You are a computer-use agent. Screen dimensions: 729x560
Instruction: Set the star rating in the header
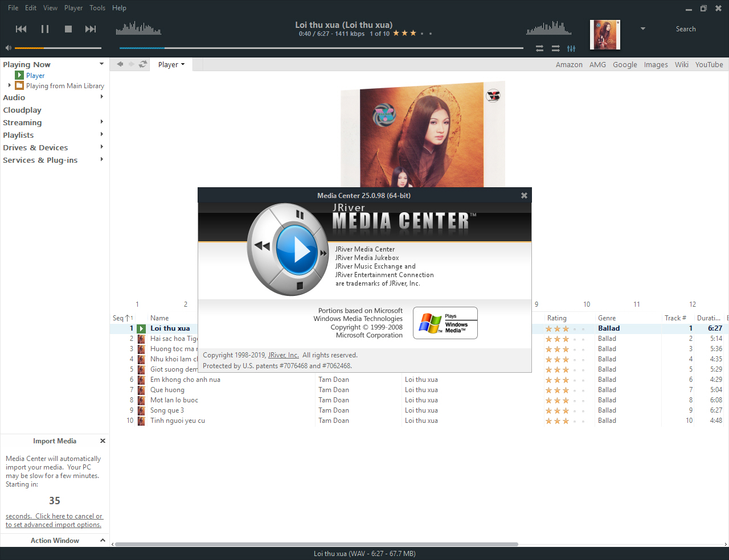tap(412, 34)
